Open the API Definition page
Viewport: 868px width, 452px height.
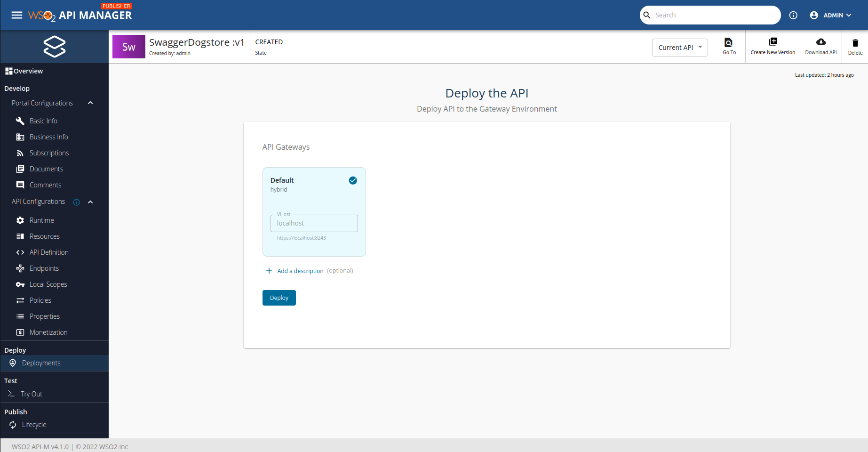coord(49,252)
